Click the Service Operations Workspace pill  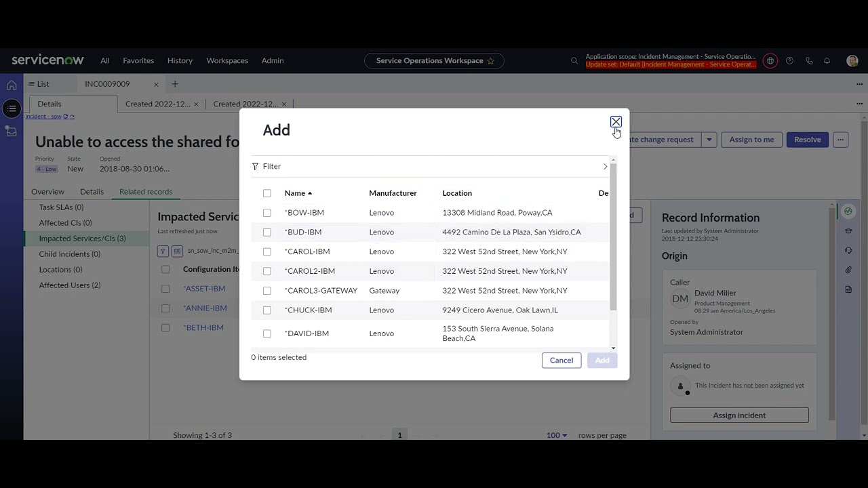pyautogui.click(x=434, y=61)
